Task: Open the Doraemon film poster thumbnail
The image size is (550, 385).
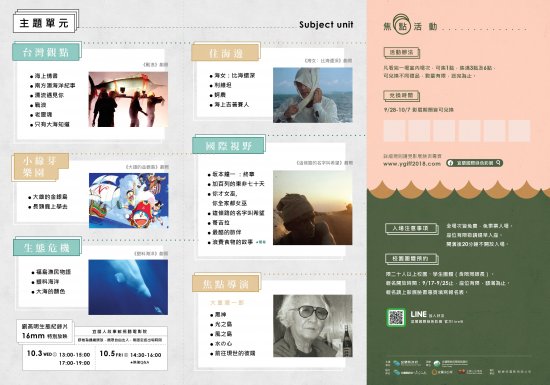Action: pos(128,201)
